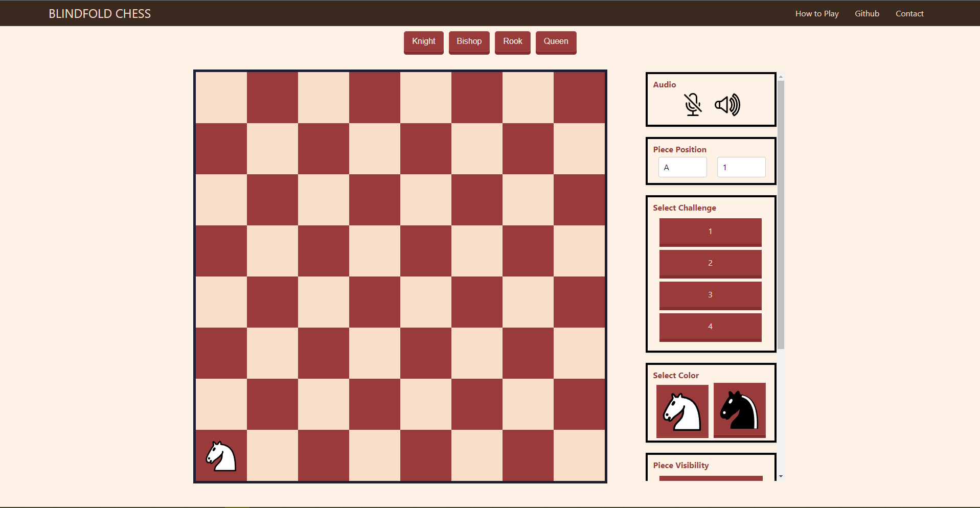Select the black knight color option
This screenshot has height=508, width=980.
[x=739, y=411]
